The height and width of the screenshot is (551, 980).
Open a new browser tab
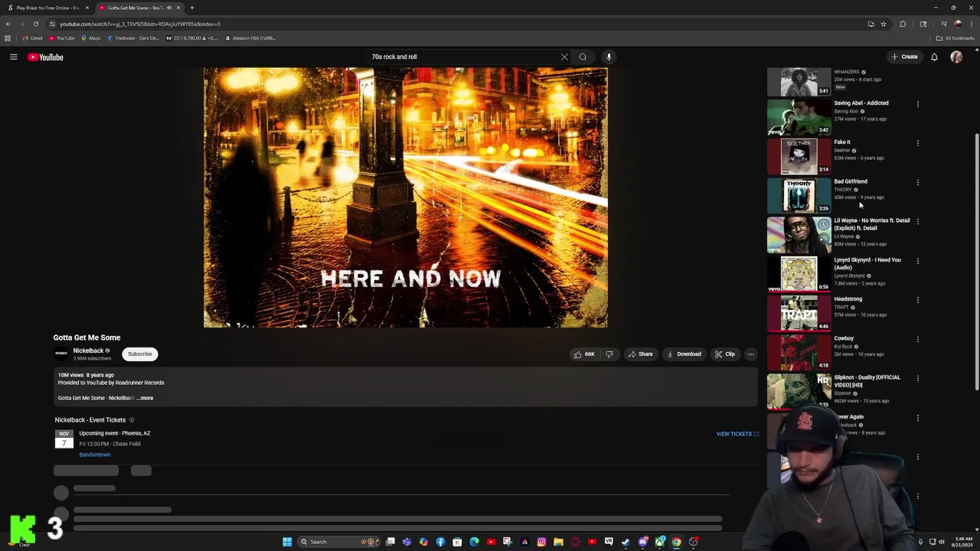191,8
